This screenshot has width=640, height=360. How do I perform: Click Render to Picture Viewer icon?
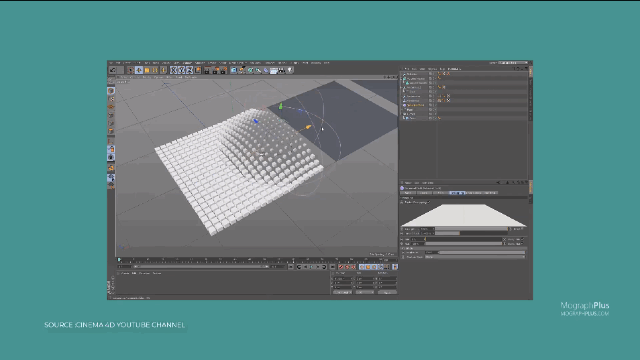216,70
